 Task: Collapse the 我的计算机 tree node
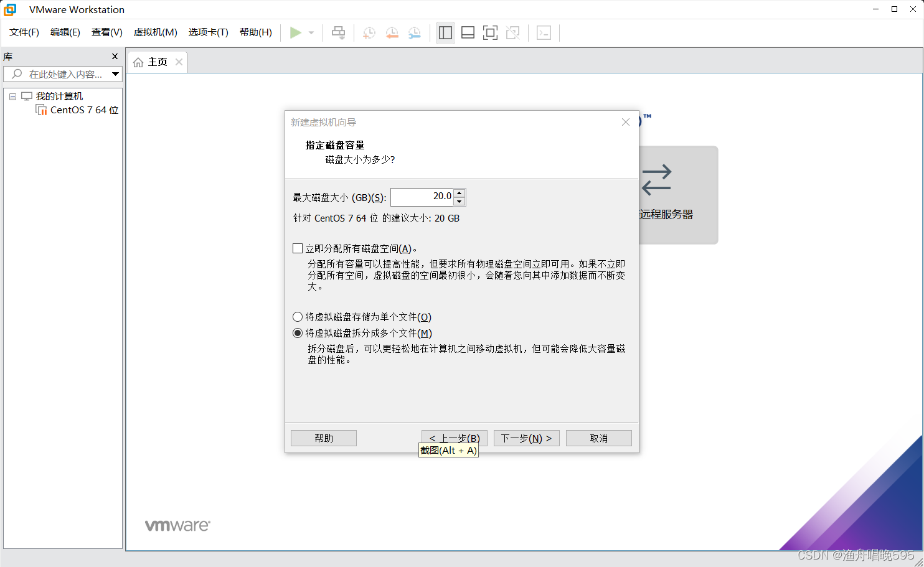(12, 96)
